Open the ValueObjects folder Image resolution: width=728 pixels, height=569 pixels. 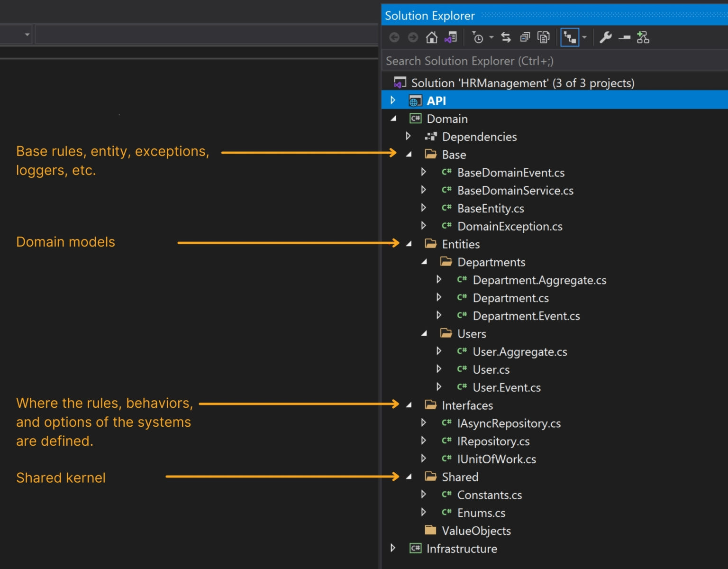[476, 531]
